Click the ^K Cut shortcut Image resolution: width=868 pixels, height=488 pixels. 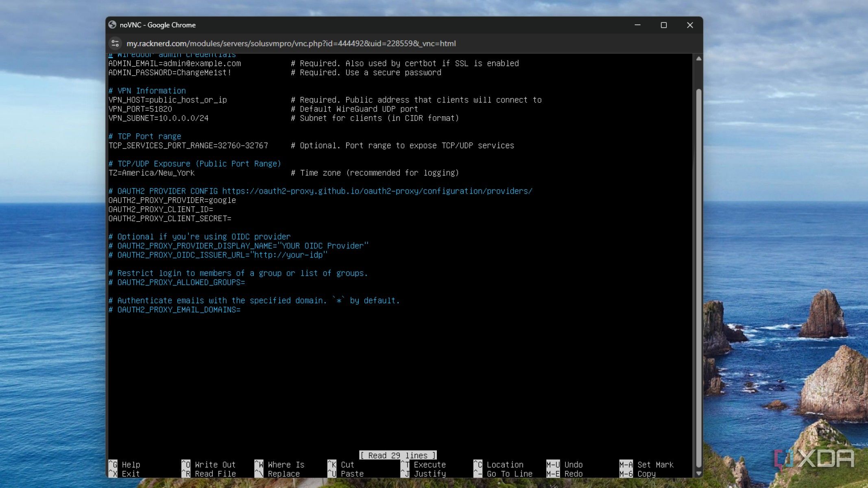pos(341,464)
